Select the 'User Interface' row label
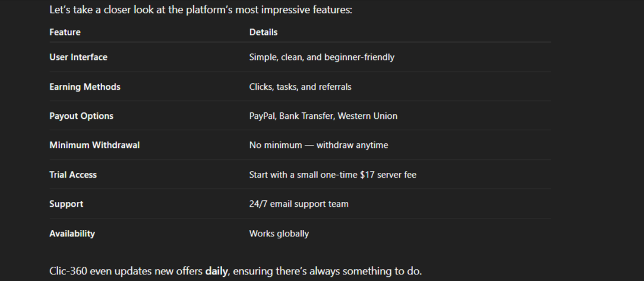 [78, 58]
